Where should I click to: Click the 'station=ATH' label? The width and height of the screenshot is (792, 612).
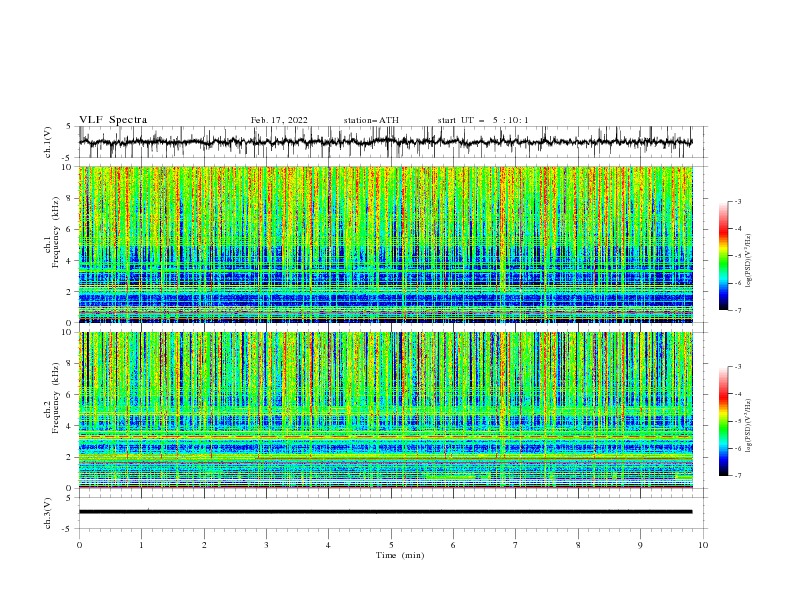371,120
